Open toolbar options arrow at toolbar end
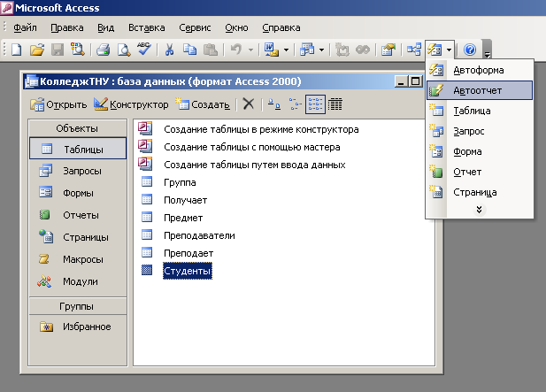546x392 pixels. (x=488, y=50)
